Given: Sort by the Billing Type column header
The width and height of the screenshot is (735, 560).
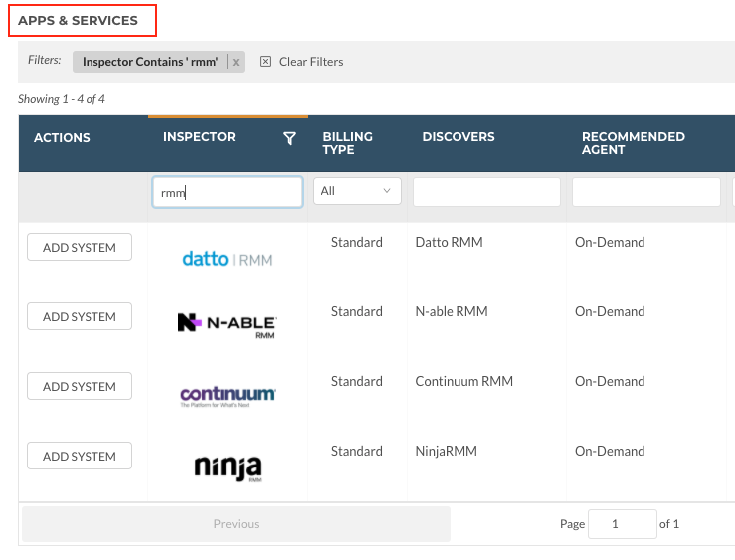Looking at the screenshot, I should pyautogui.click(x=347, y=143).
